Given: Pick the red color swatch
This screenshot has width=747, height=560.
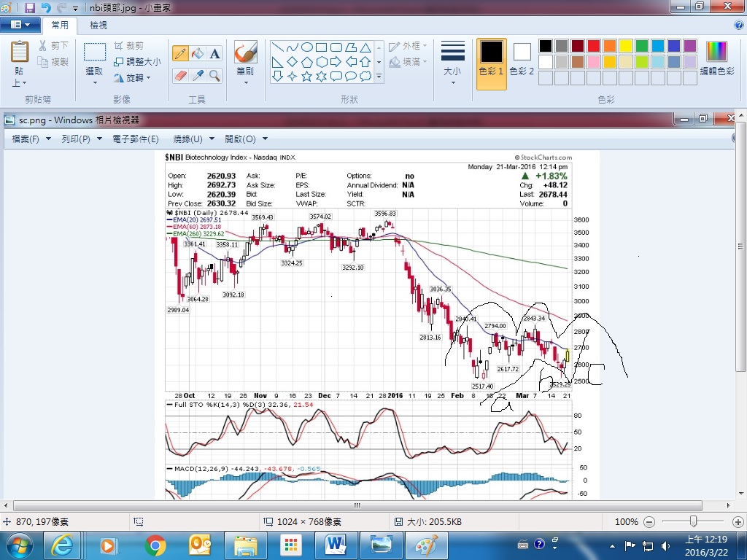Looking at the screenshot, I should (594, 46).
